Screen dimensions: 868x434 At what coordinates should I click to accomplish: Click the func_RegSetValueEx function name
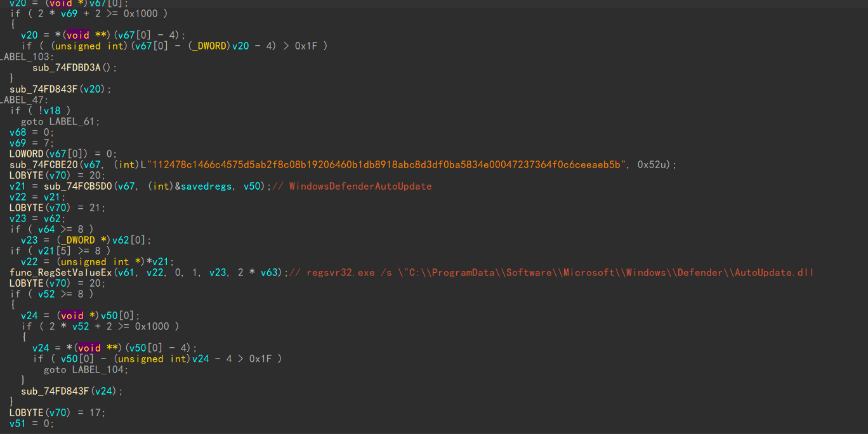click(x=60, y=272)
